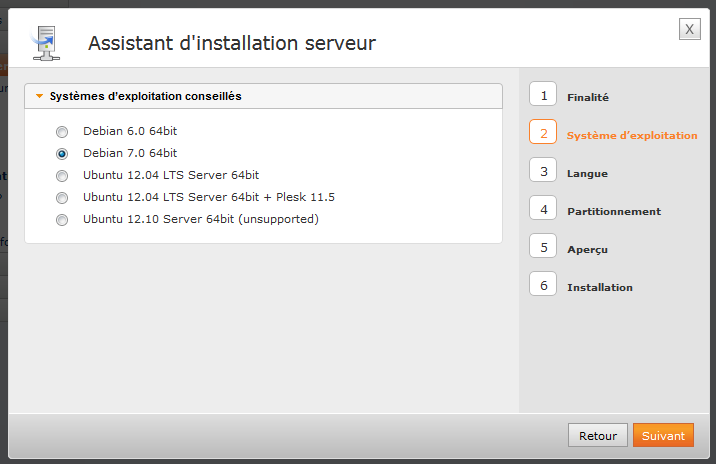Select the Debian 7.0 64bit radio button
Viewport: 716px width, 464px height.
(x=62, y=153)
